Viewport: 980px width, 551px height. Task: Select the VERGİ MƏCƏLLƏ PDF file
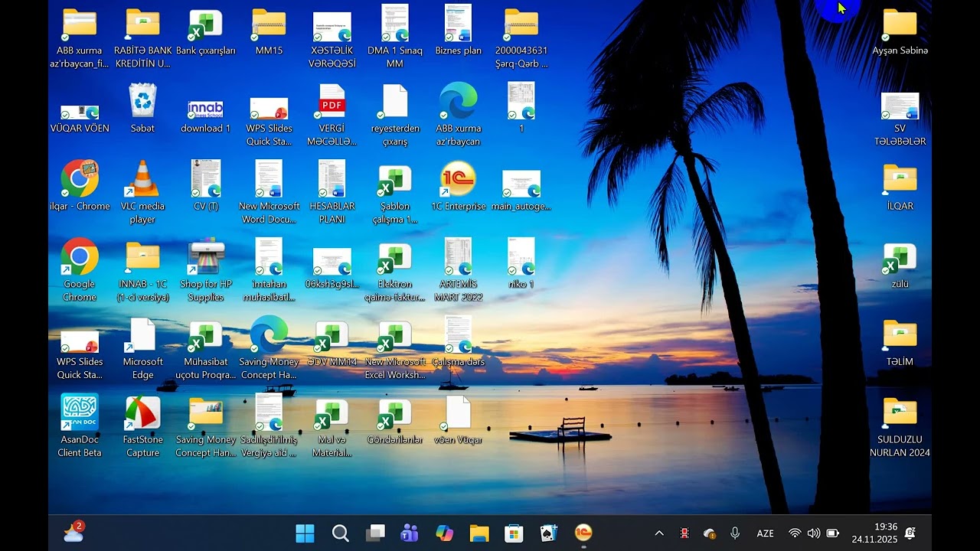(332, 115)
